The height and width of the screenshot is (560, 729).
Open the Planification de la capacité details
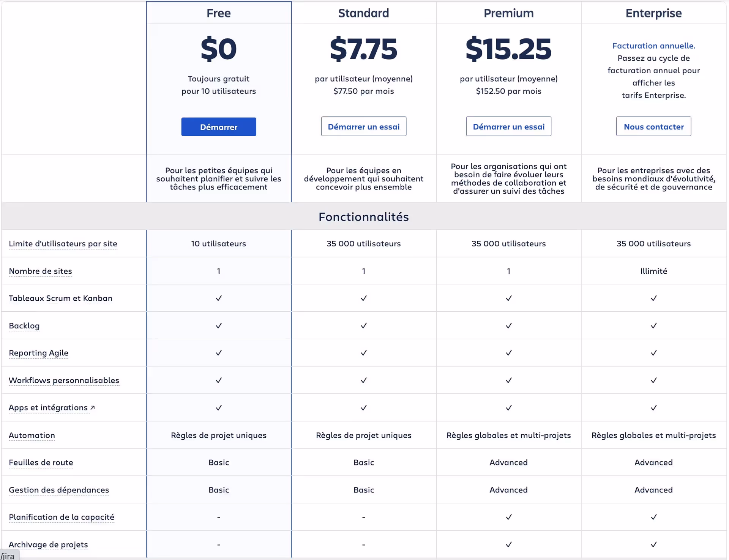61,517
